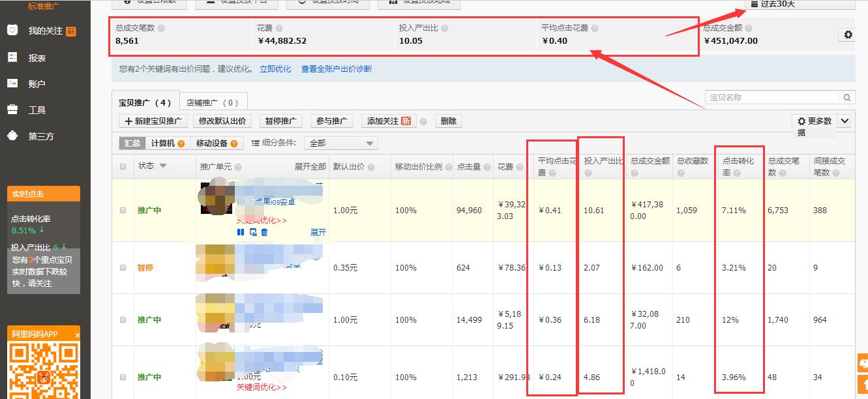Open column settings via gear icon near 总成交金额
The height and width of the screenshot is (399, 868).
click(x=846, y=36)
